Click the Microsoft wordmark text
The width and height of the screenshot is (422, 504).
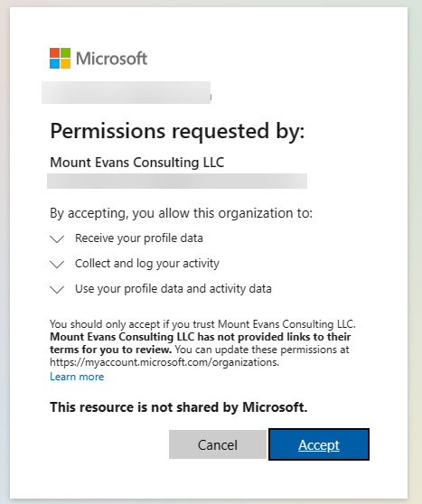112,59
